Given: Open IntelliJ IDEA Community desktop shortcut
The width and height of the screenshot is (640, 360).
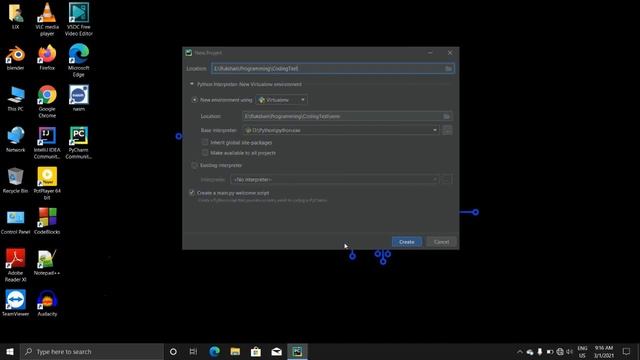Looking at the screenshot, I should pyautogui.click(x=47, y=142).
